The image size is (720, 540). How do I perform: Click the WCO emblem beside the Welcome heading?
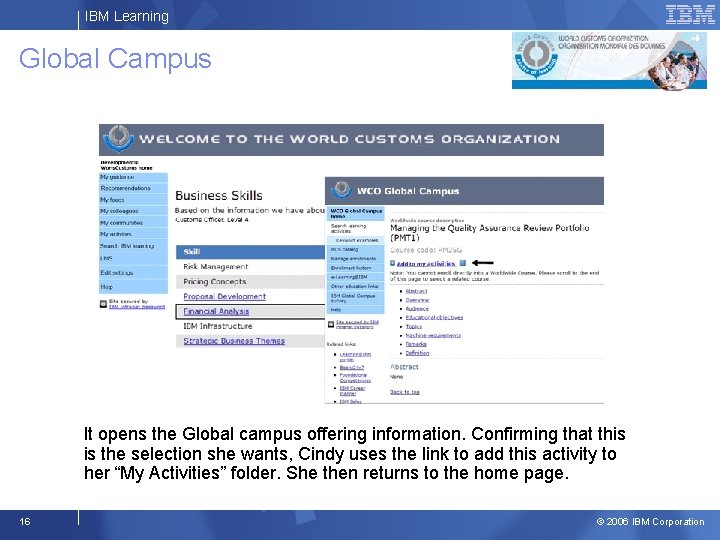(x=118, y=138)
